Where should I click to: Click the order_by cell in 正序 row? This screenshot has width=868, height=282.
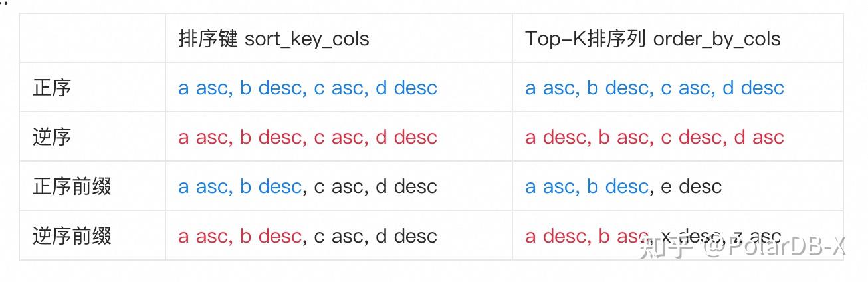pos(655,88)
